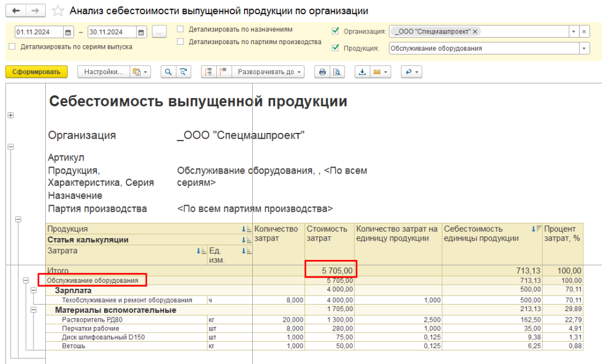Save report with download icon
The image size is (602, 364).
362,72
